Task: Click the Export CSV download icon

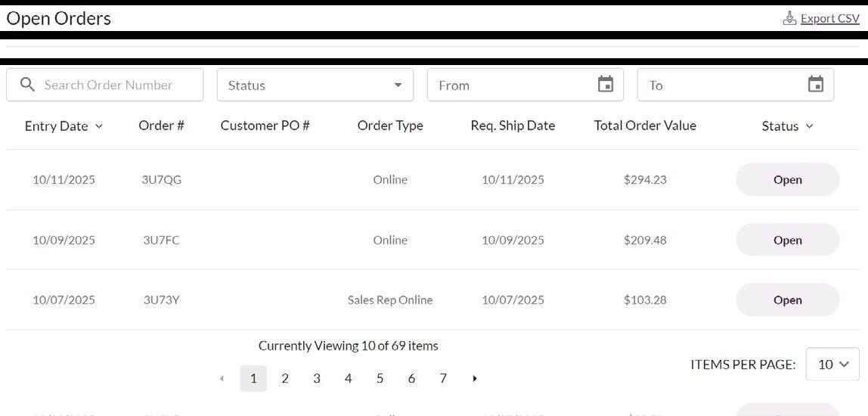Action: click(x=789, y=18)
